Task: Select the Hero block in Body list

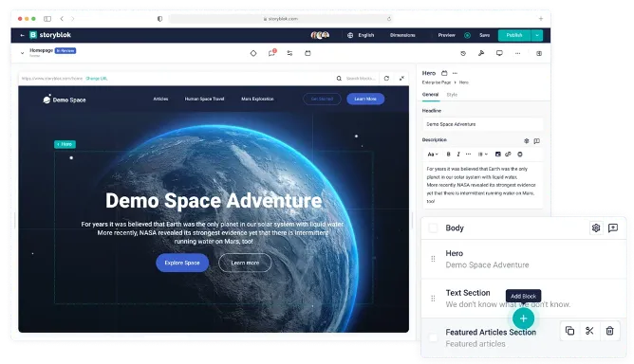Action: point(524,259)
